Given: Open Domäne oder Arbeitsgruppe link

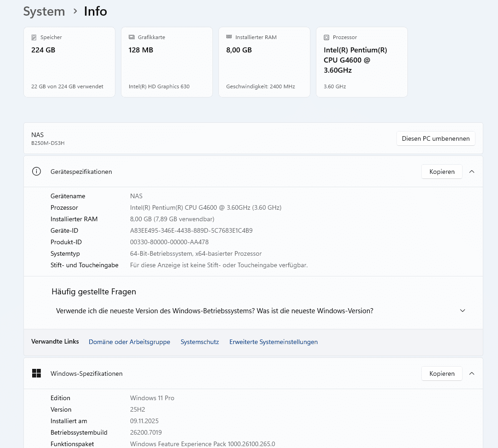Looking at the screenshot, I should pyautogui.click(x=129, y=342).
